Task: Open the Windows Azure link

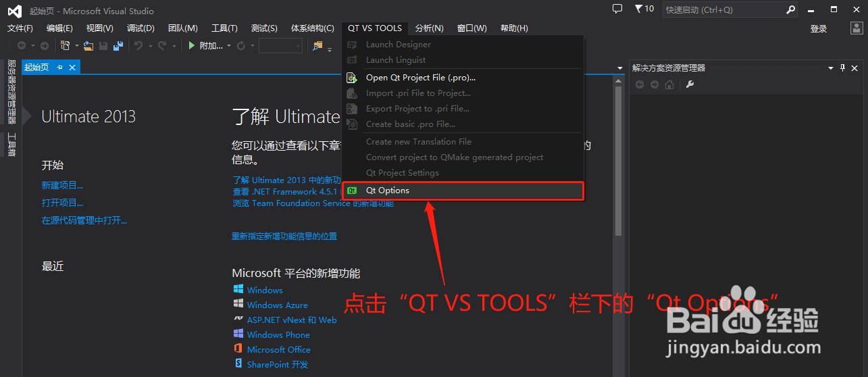Action: [277, 305]
